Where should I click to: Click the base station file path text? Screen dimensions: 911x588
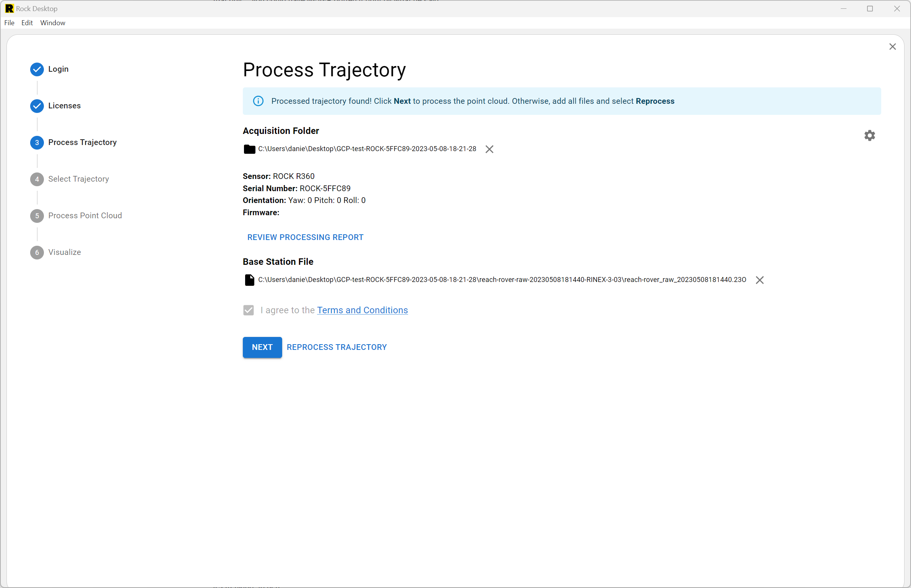click(x=502, y=280)
